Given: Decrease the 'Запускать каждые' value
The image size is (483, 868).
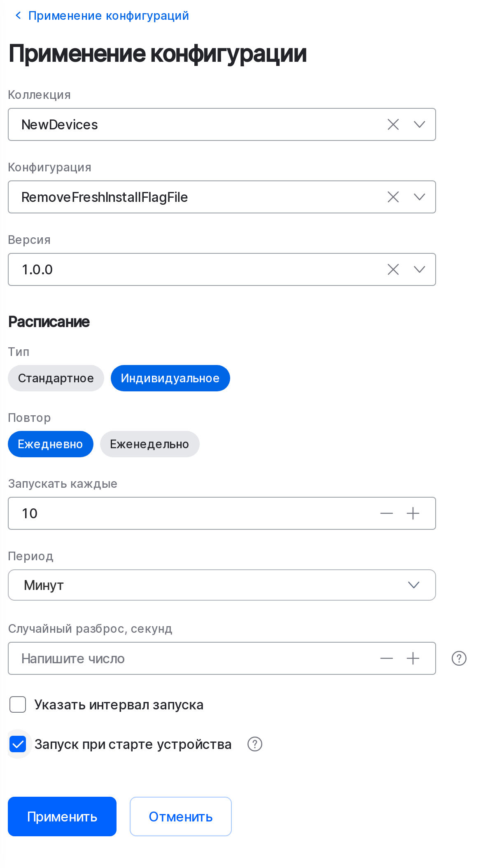Looking at the screenshot, I should tap(386, 513).
